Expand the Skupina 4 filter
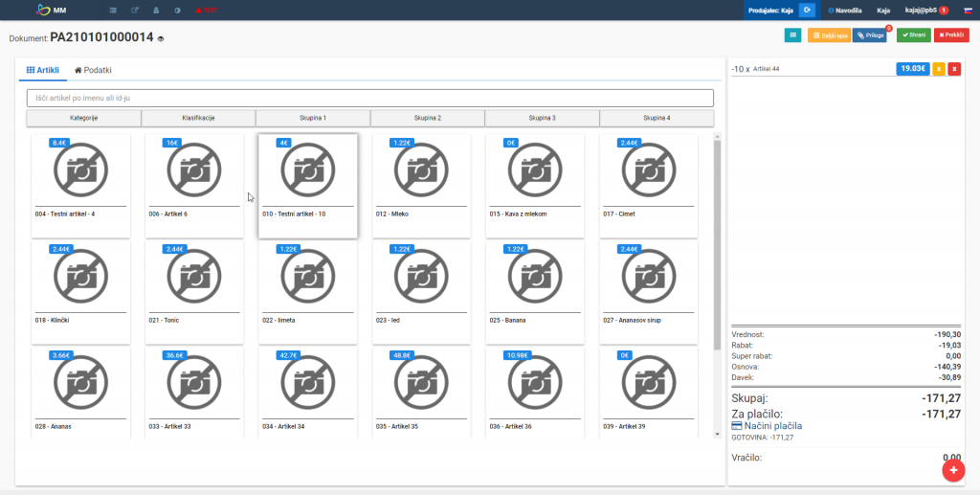 tap(657, 118)
